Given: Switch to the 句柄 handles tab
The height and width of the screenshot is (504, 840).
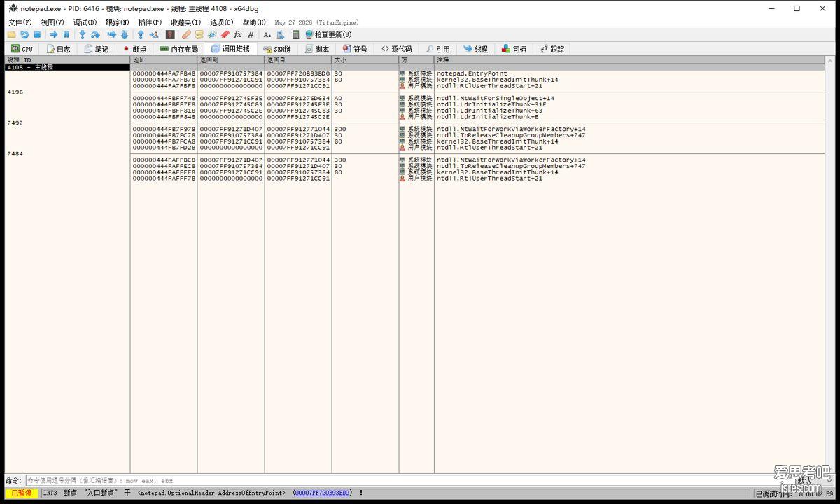Looking at the screenshot, I should tap(514, 49).
